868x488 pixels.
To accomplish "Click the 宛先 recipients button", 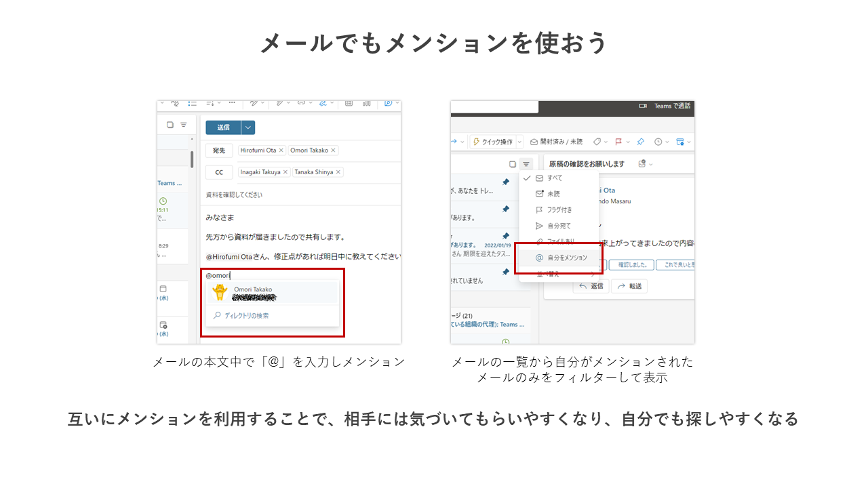I will click(219, 150).
